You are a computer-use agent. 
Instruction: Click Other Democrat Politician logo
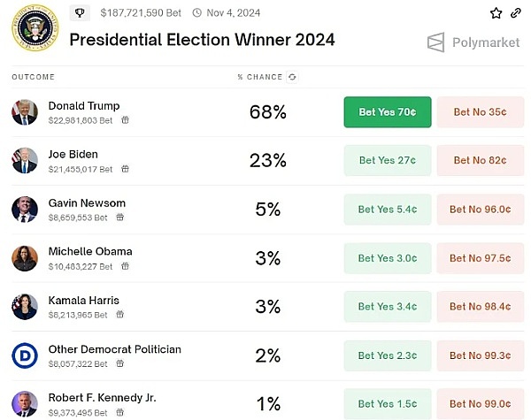[25, 355]
